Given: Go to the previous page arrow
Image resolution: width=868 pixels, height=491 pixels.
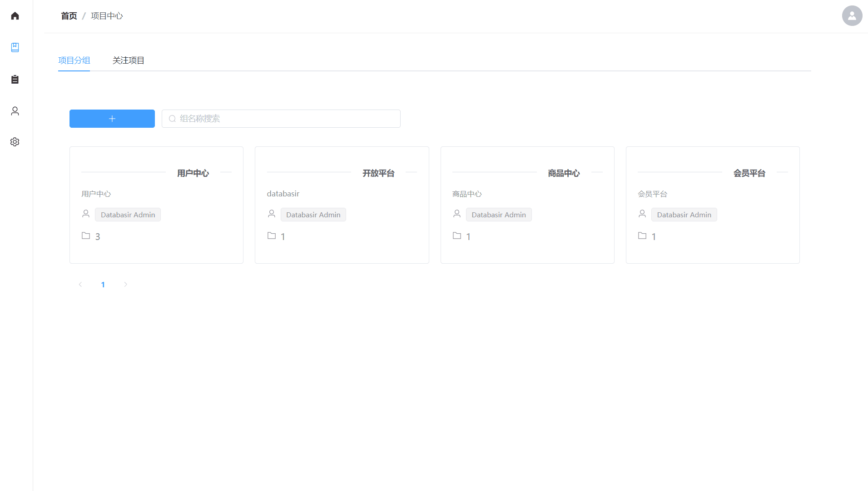Looking at the screenshot, I should pyautogui.click(x=80, y=285).
